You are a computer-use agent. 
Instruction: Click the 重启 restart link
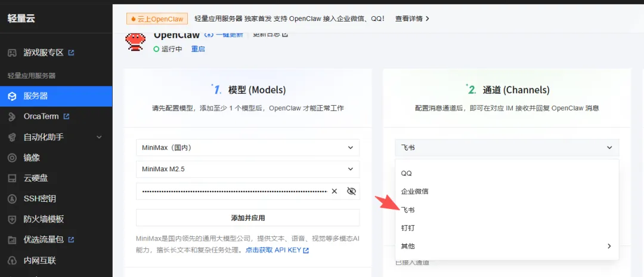198,49
